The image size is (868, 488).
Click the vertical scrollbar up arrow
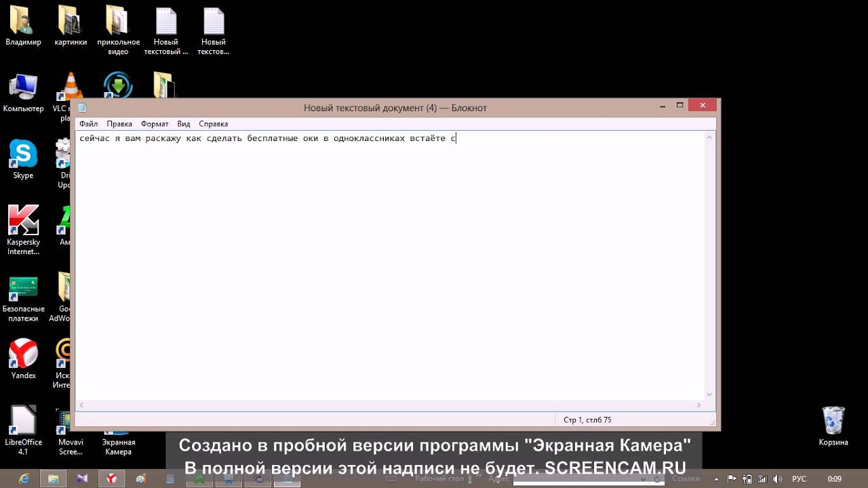pos(710,138)
